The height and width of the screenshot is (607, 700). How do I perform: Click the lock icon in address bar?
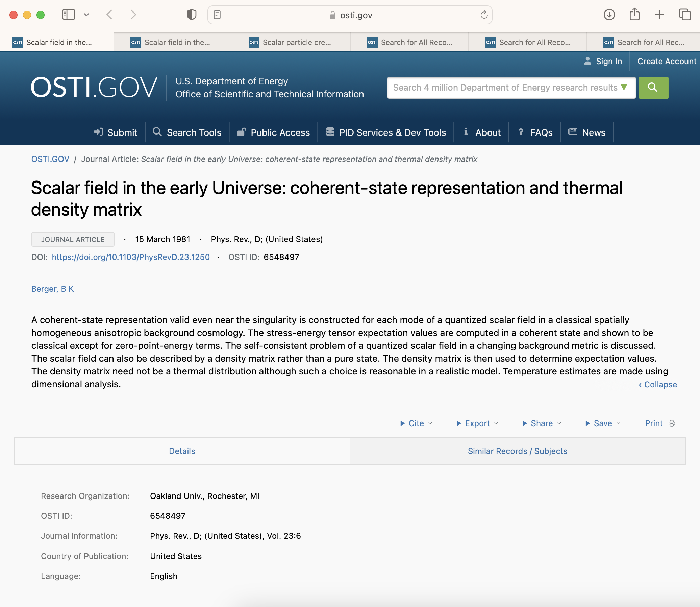click(x=332, y=15)
